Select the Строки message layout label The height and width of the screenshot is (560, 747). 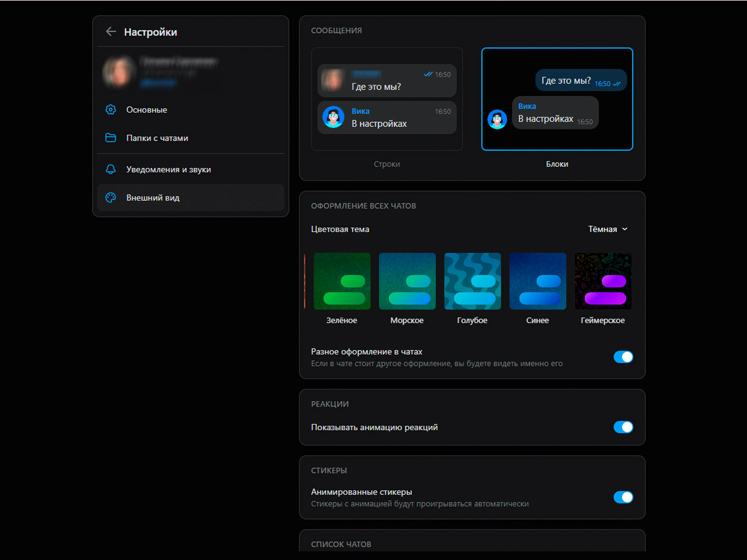coord(387,164)
